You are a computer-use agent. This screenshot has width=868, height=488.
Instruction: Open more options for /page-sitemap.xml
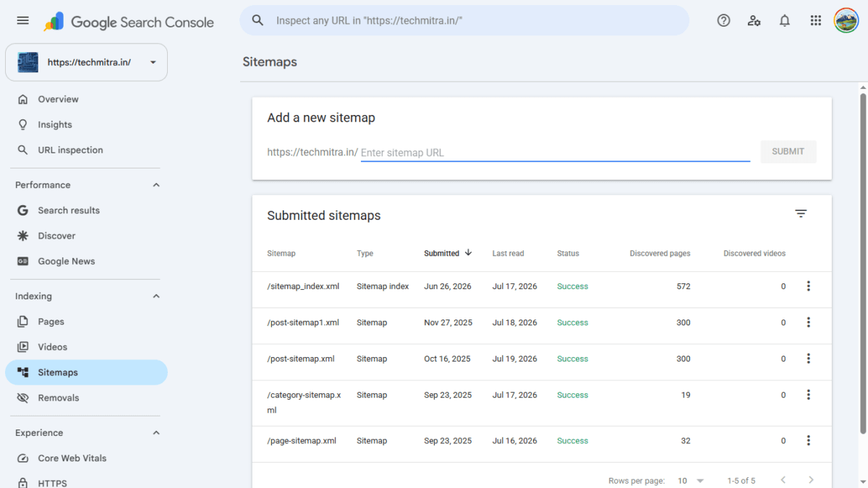coord(809,440)
